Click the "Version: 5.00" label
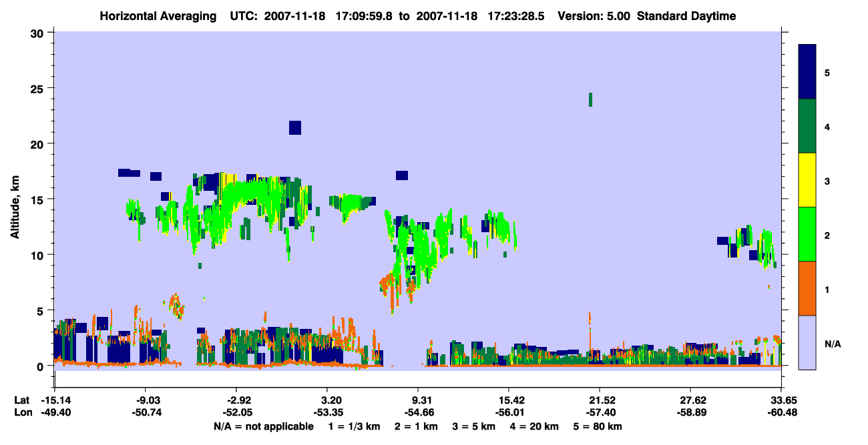Viewport: 868px width, 445px height. tap(596, 16)
